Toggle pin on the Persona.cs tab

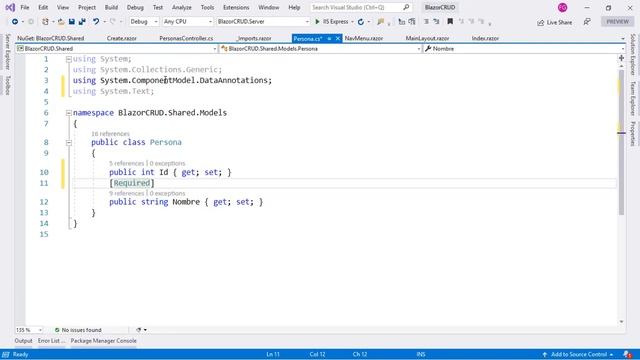[329, 38]
